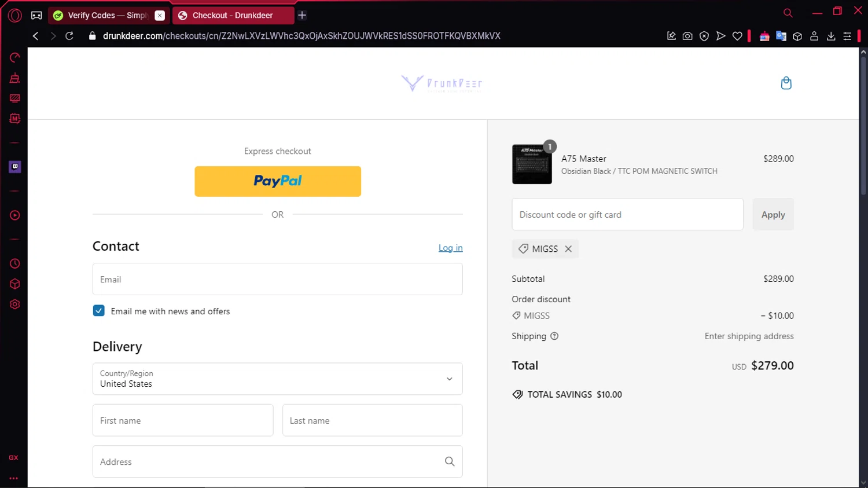Open Settings gear icon in sidebar
Image resolution: width=868 pixels, height=488 pixels.
click(15, 304)
